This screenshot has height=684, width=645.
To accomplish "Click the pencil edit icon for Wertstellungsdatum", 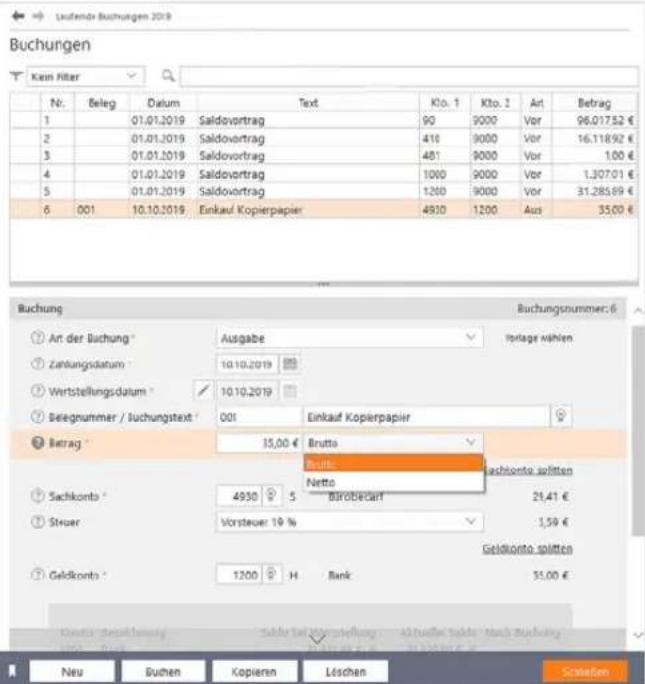I will tap(203, 390).
